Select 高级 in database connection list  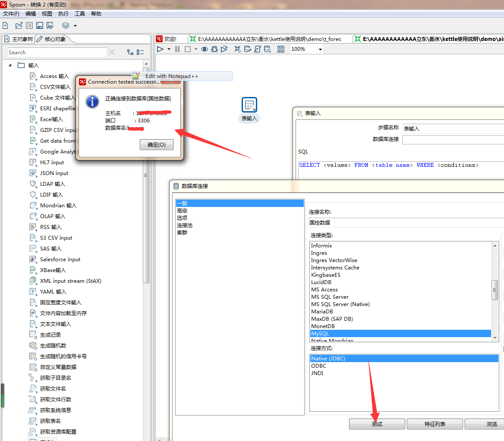pos(182,211)
